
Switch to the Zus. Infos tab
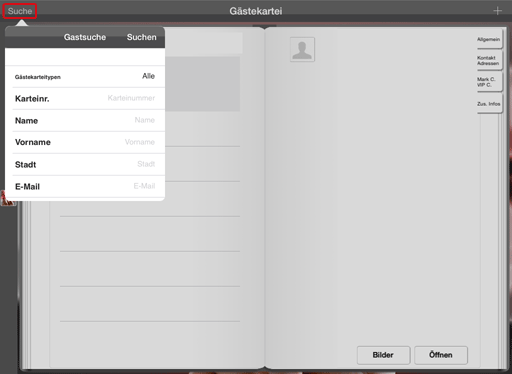click(489, 104)
